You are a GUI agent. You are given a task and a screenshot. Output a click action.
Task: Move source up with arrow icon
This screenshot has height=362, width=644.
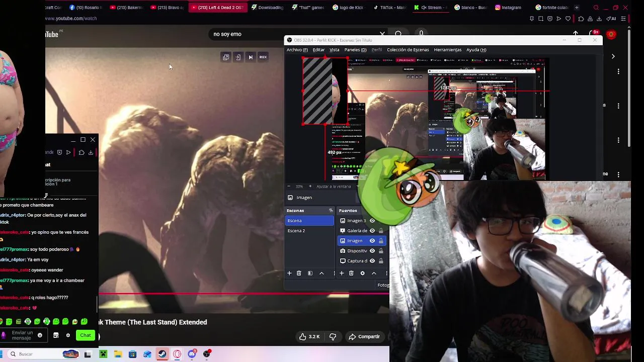pos(374,273)
